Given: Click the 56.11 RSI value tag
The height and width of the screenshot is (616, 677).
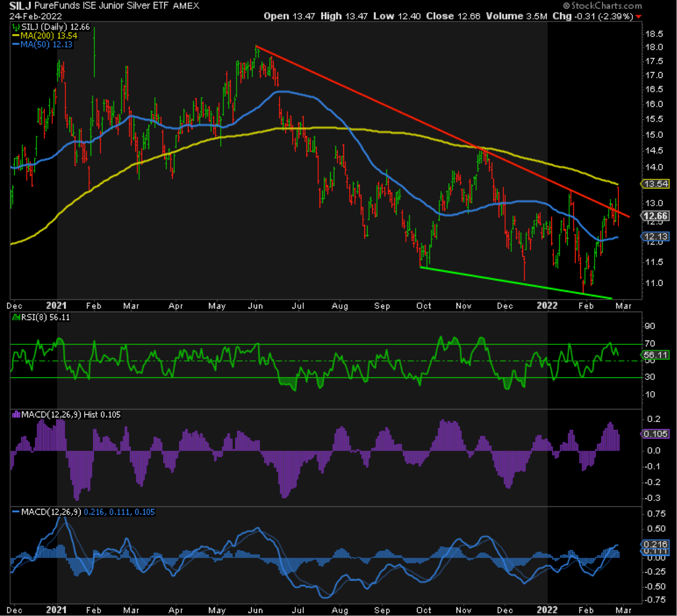Looking at the screenshot, I should point(655,355).
